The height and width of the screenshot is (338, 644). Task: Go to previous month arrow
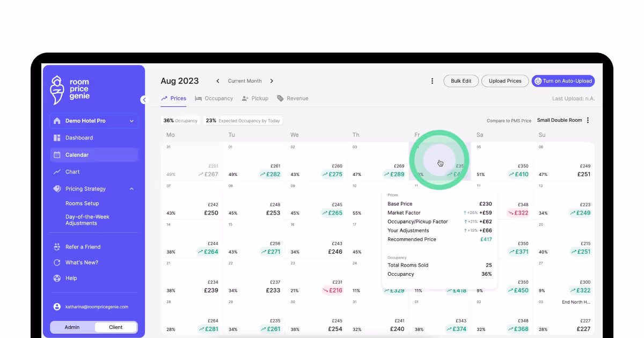(x=218, y=81)
